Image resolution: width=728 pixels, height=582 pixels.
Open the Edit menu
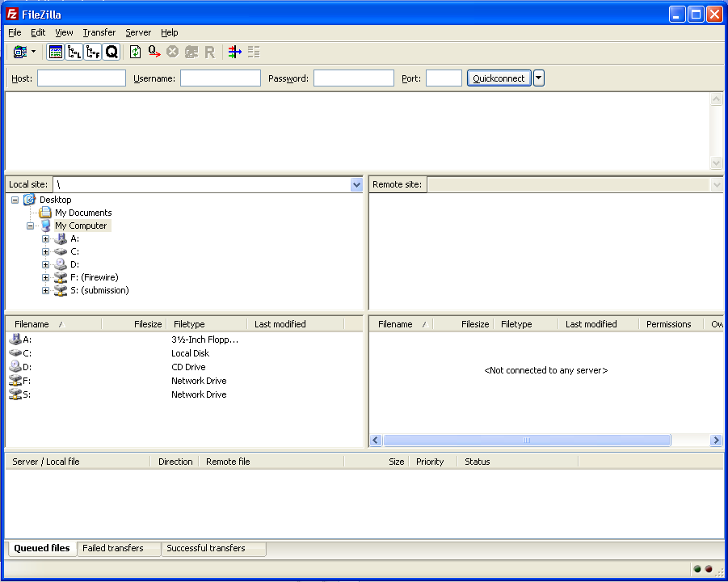coord(38,32)
